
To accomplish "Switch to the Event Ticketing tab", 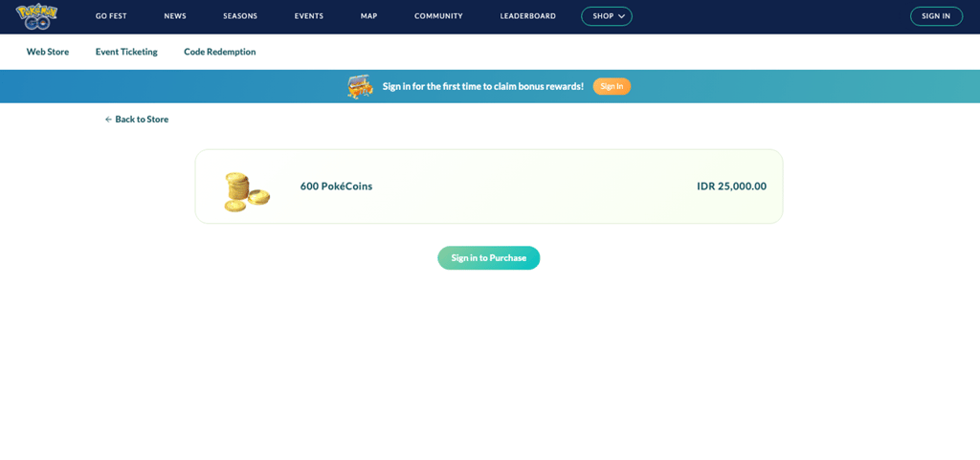I will (126, 52).
